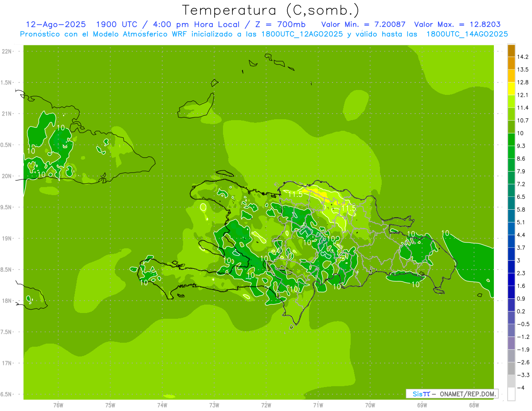Click the 76W longitude axis label
This screenshot has width=532, height=411.
[x=58, y=405]
